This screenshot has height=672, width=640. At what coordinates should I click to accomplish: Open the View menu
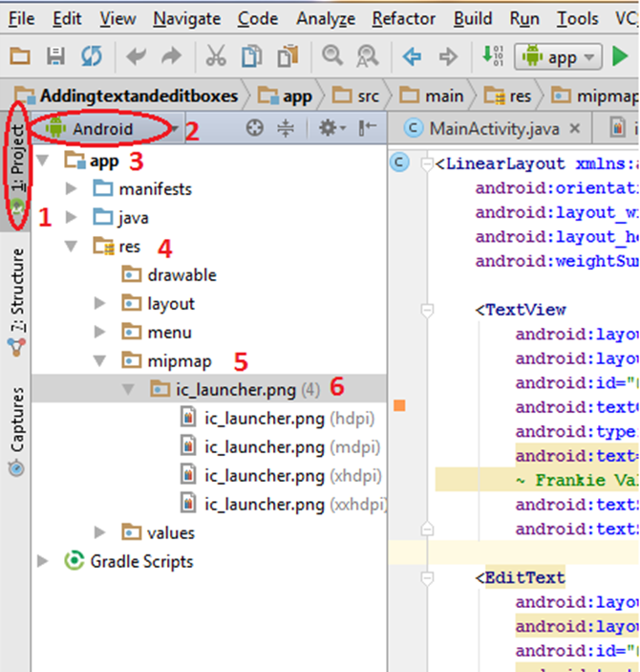tap(117, 19)
